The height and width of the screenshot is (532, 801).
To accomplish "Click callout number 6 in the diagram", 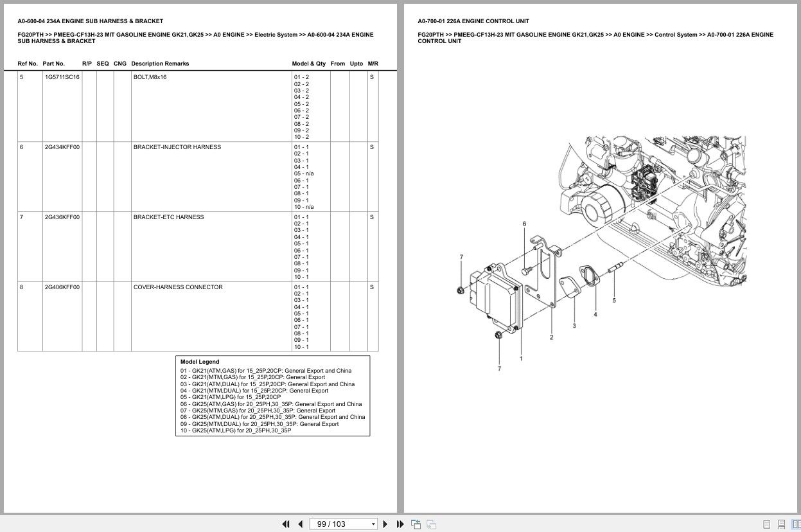I will [524, 224].
